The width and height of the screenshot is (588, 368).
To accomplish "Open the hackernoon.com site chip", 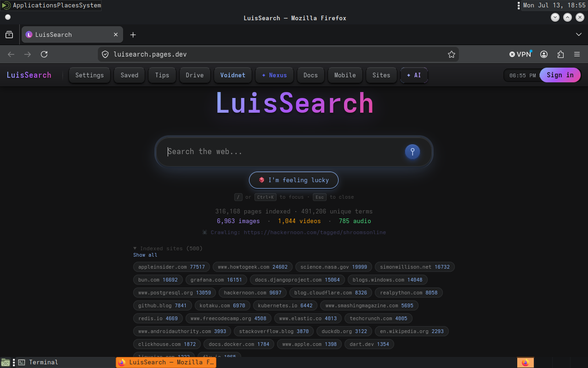I will point(253,293).
